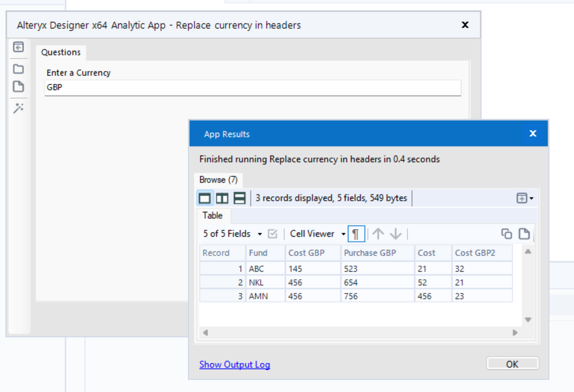Toggle the field selection checkbox
This screenshot has width=574, height=392.
coord(273,234)
